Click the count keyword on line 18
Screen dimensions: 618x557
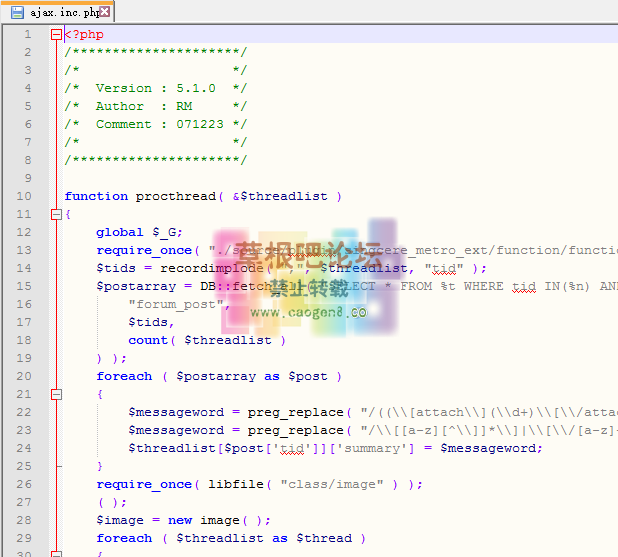pyautogui.click(x=148, y=340)
